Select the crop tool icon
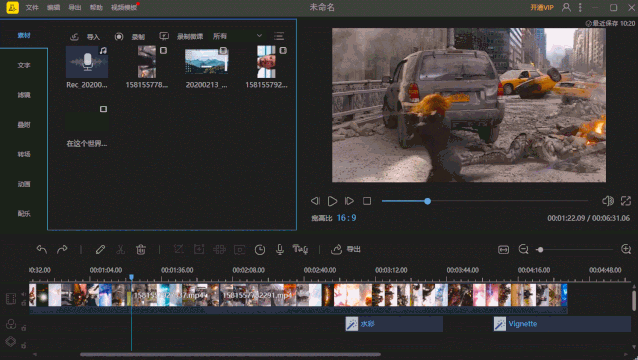Viewport: 638px width, 360px height. (x=178, y=249)
